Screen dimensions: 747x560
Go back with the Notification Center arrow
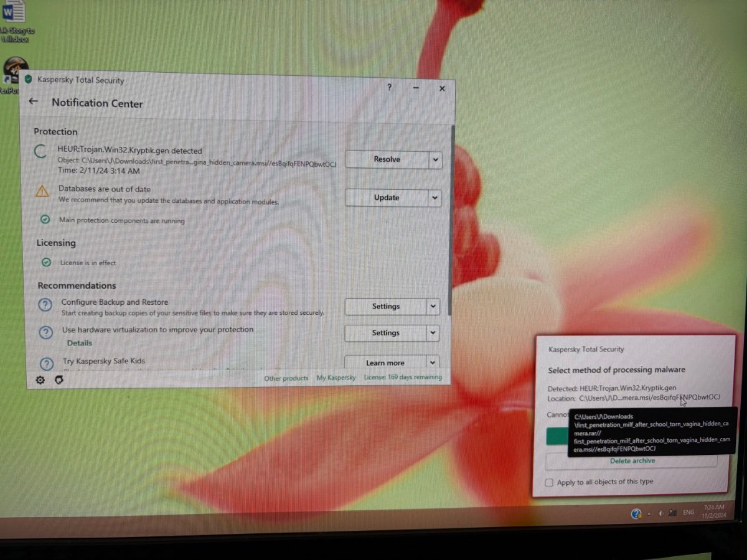click(34, 101)
